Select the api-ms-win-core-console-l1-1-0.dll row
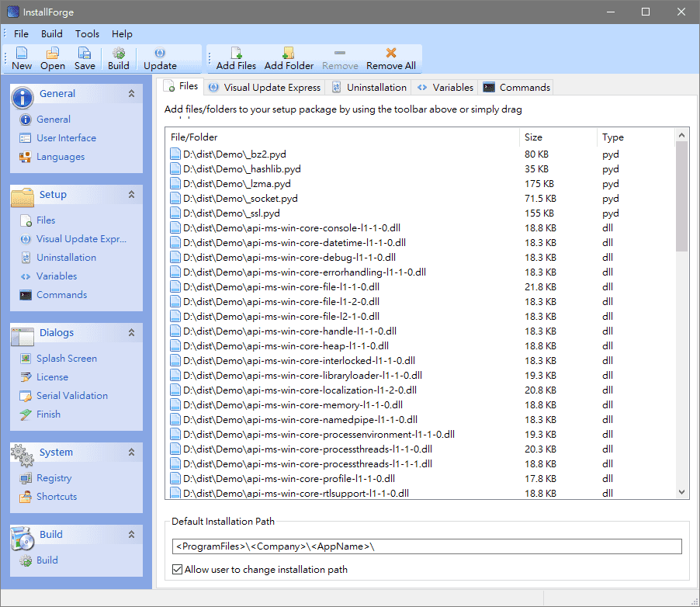Screen dimensions: 700x607 [x=420, y=227]
